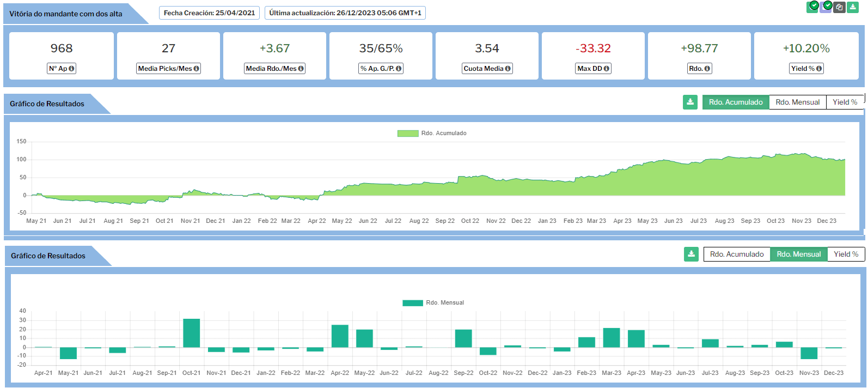Click the info icon next to Max DD
This screenshot has height=388, width=868.
[607, 69]
